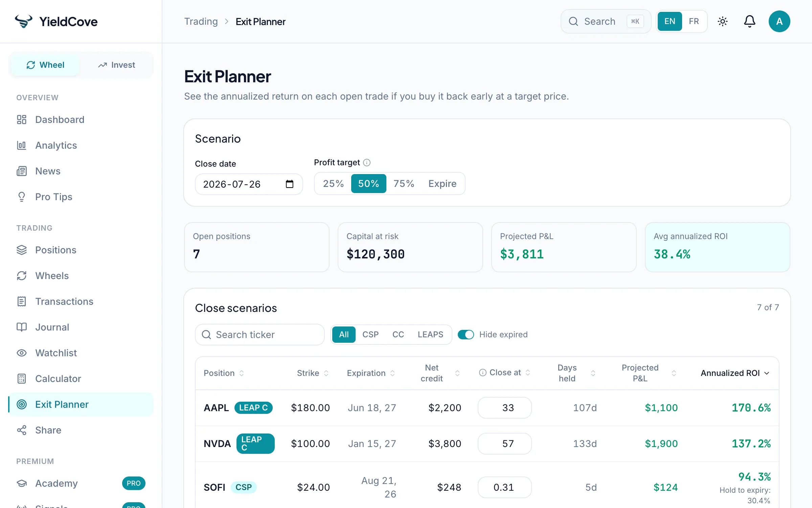Click the magnifier in Search ticker field
This screenshot has height=508, width=812.
[206, 335]
